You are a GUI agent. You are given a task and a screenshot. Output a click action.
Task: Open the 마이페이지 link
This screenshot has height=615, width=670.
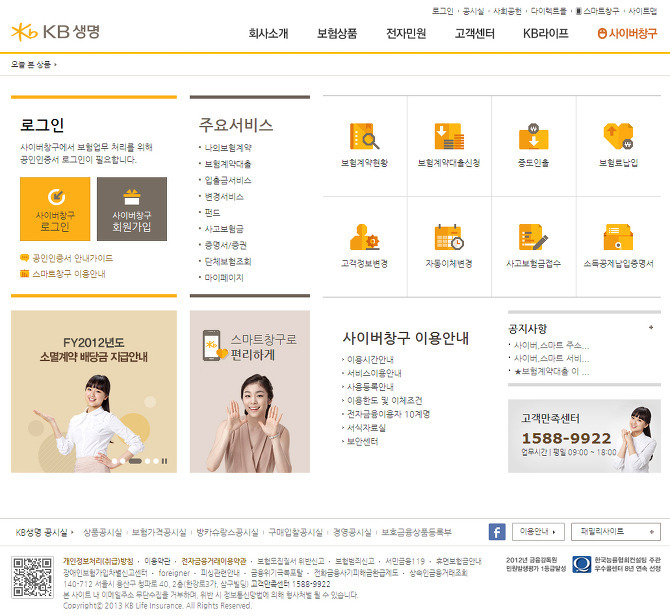224,278
